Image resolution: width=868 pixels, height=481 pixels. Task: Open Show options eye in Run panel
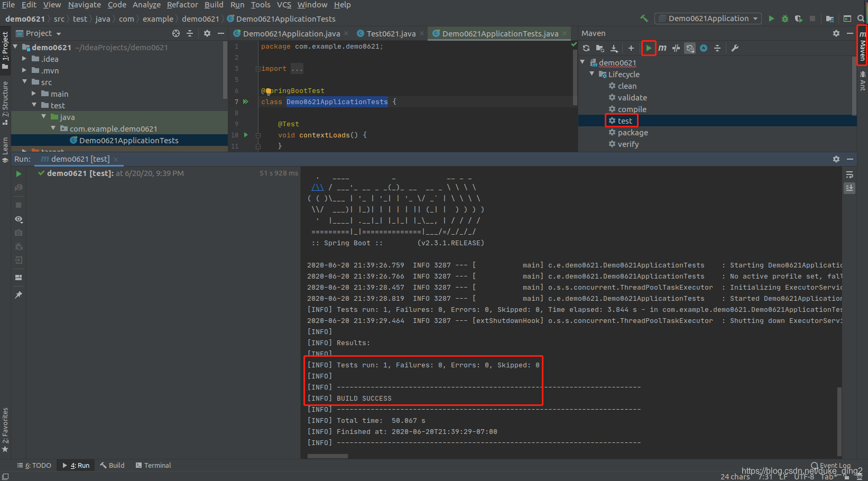(19, 219)
